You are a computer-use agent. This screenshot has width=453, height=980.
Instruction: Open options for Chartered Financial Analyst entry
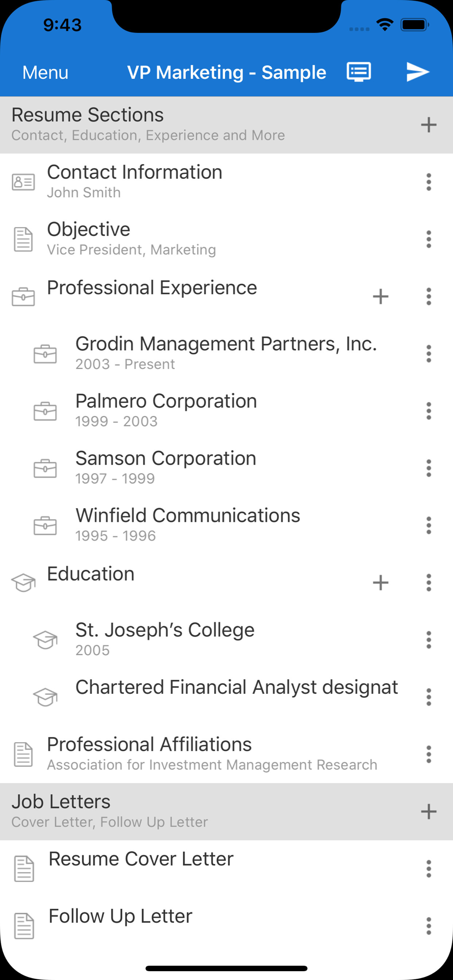click(428, 697)
